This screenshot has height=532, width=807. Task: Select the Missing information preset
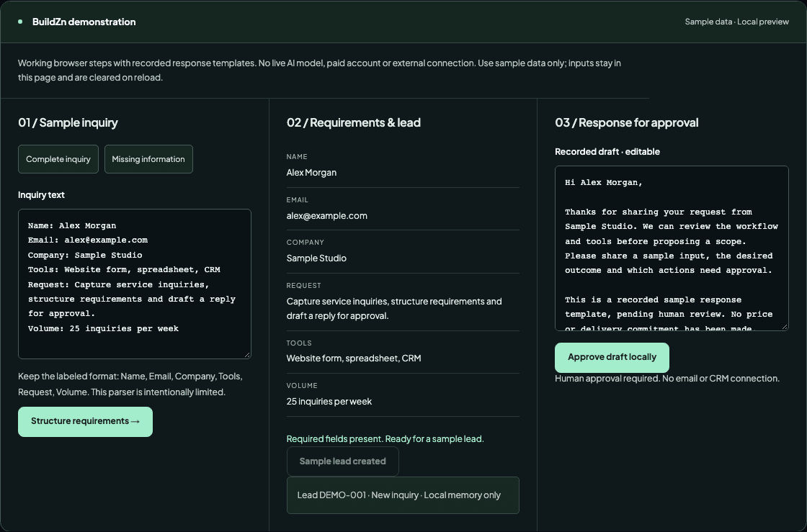click(148, 159)
